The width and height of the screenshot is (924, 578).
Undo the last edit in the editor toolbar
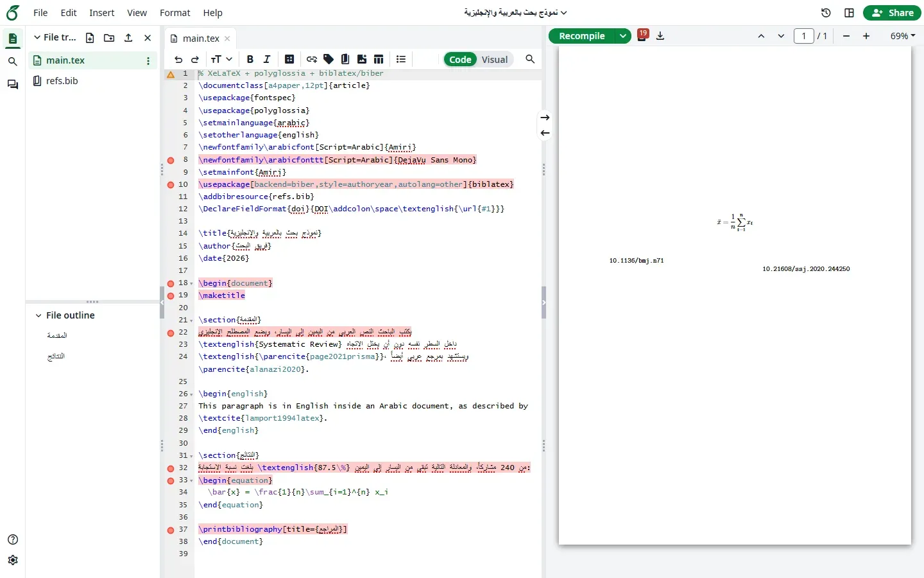pos(178,59)
